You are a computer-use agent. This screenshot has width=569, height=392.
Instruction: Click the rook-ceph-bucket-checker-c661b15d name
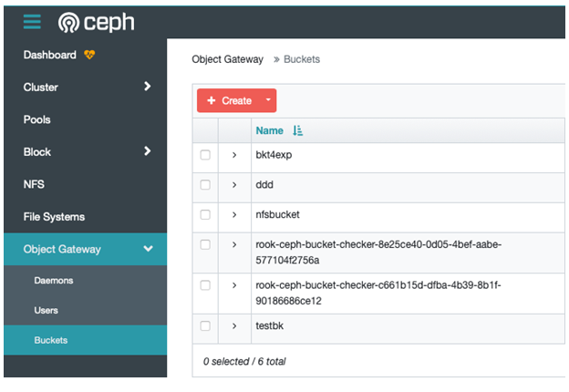[378, 293]
